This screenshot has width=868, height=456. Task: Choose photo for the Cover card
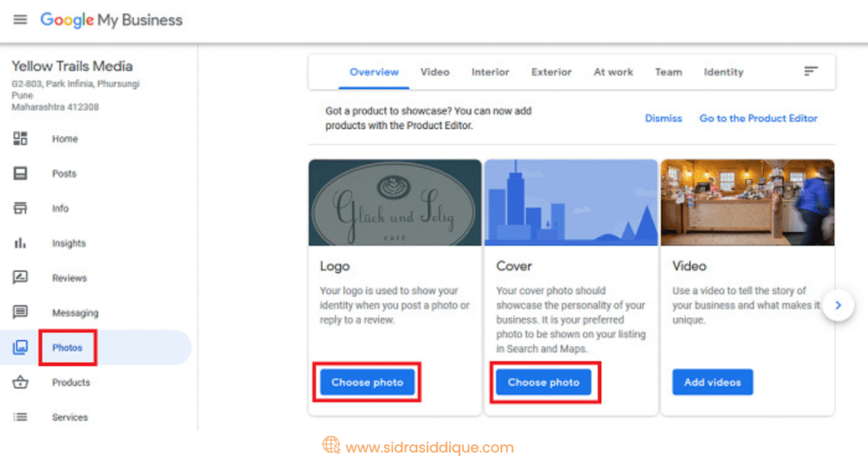click(543, 382)
